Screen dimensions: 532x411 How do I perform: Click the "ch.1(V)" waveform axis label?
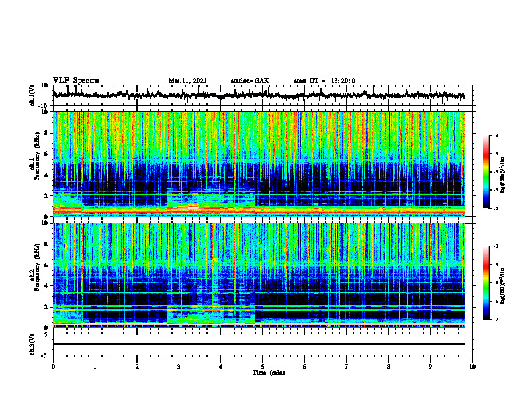point(32,95)
